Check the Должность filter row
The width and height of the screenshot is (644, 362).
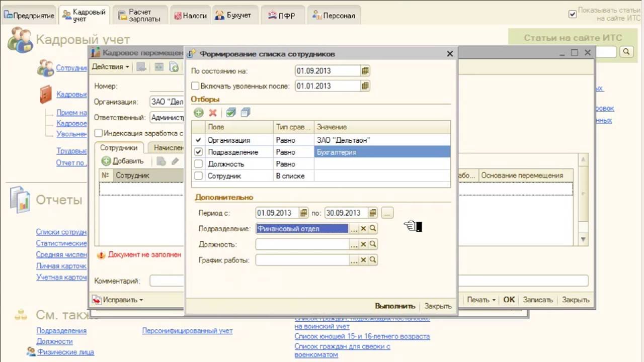tap(198, 164)
